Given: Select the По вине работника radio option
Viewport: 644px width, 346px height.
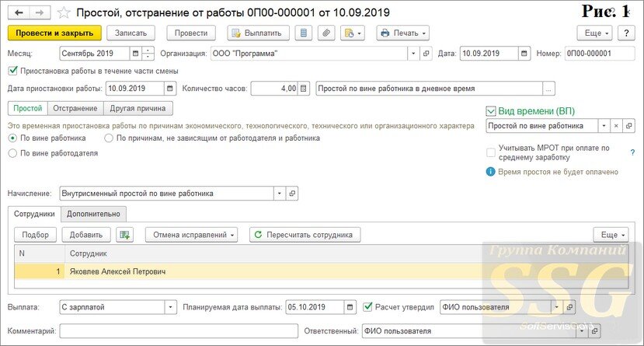Looking at the screenshot, I should pos(12,138).
